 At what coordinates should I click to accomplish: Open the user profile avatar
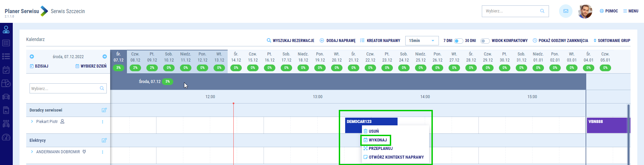tap(585, 11)
